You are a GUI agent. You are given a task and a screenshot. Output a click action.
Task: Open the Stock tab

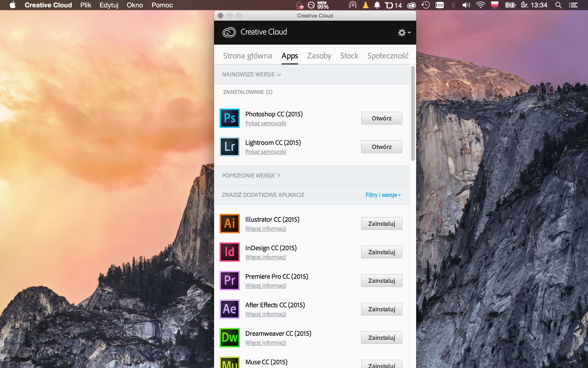tap(349, 56)
